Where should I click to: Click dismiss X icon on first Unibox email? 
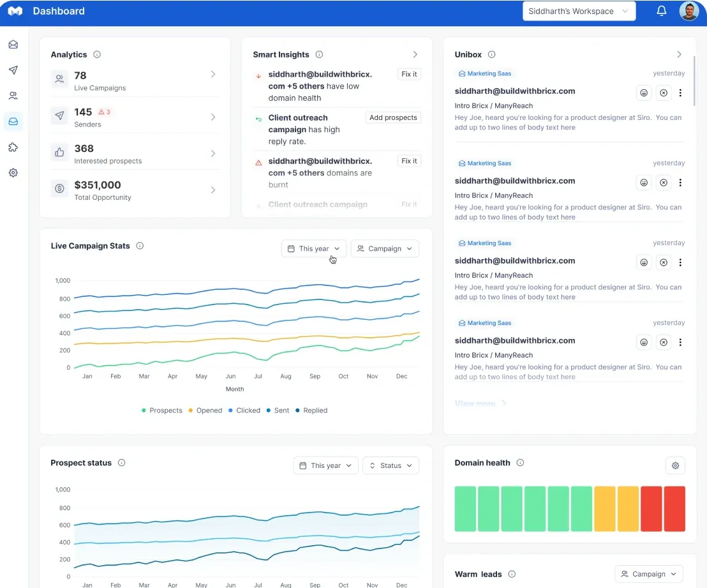(663, 93)
